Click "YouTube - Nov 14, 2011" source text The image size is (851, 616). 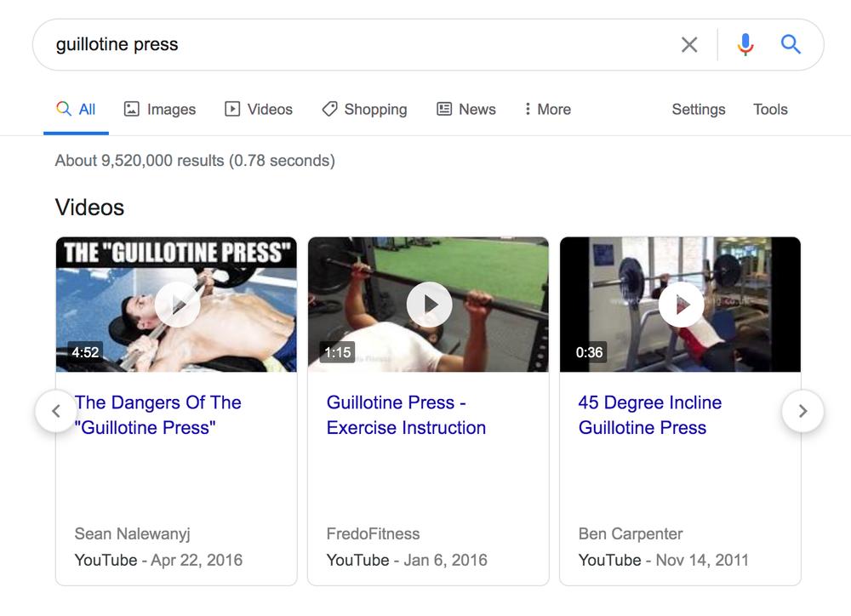click(x=663, y=560)
